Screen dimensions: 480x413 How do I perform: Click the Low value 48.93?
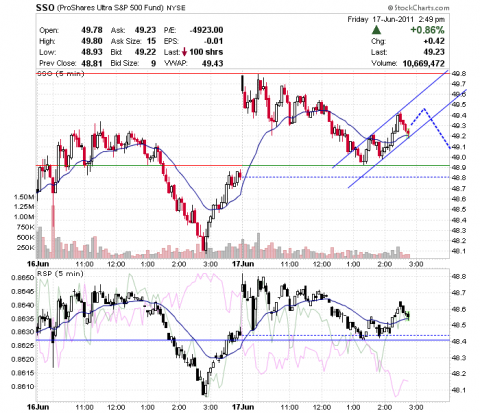(92, 52)
